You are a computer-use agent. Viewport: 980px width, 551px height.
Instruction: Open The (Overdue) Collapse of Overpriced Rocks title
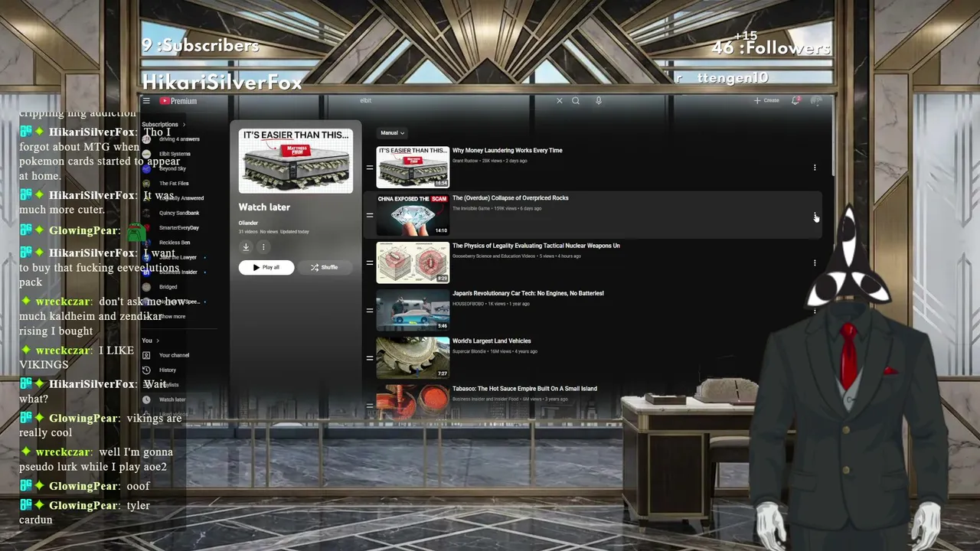tap(511, 198)
